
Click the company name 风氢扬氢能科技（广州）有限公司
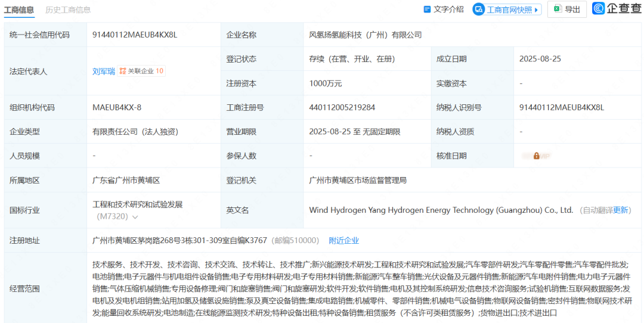[x=365, y=35]
